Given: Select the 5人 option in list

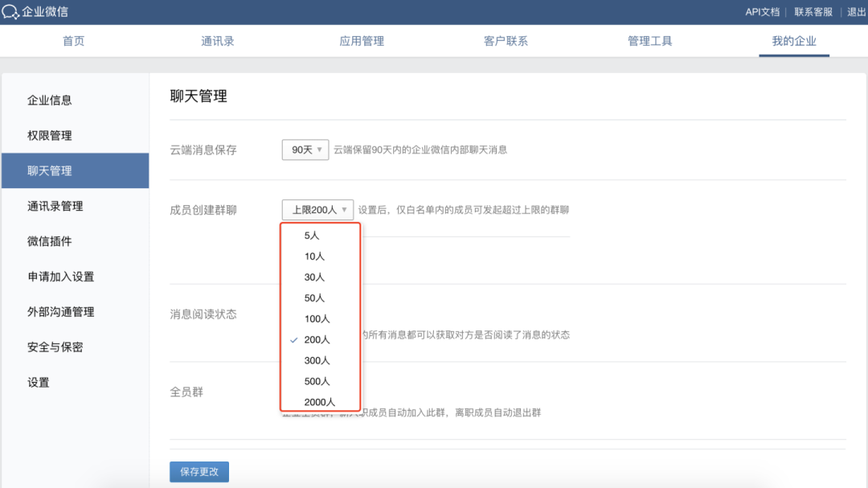Looking at the screenshot, I should 313,236.
